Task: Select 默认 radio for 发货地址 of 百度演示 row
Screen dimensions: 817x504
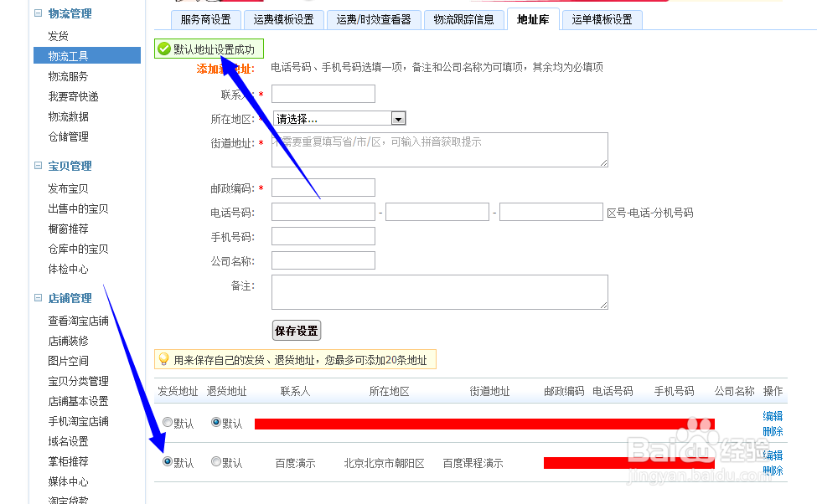Action: click(x=168, y=461)
